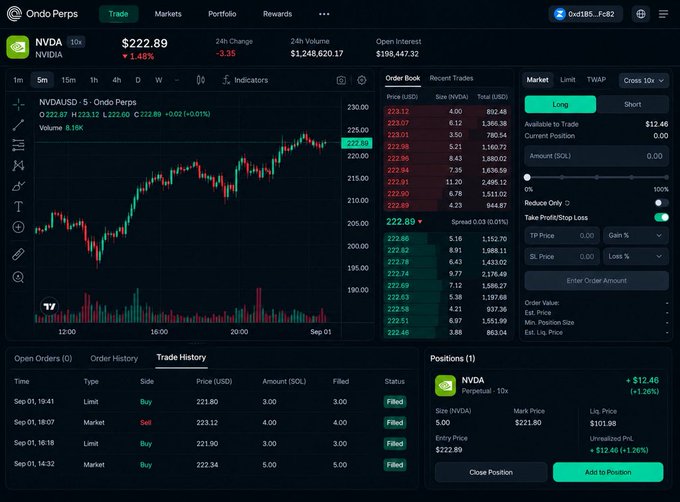The image size is (680, 502).
Task: Select the crosshair cursor tool
Action: click(x=18, y=104)
